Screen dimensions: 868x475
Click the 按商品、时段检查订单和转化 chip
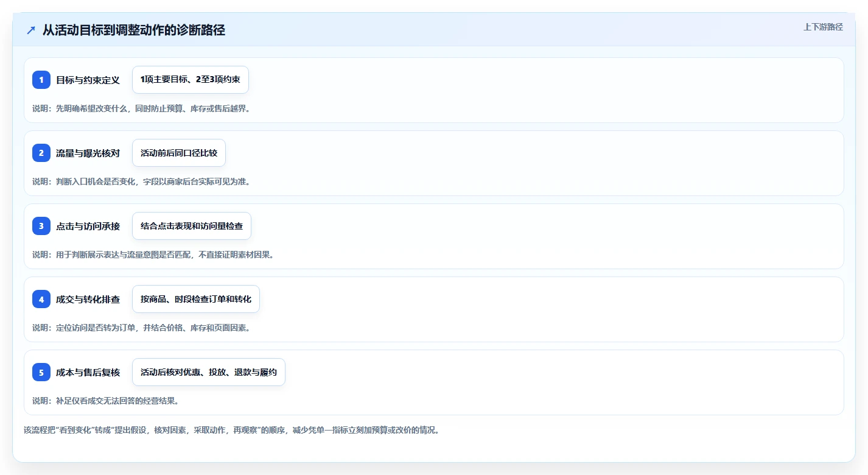[196, 299]
